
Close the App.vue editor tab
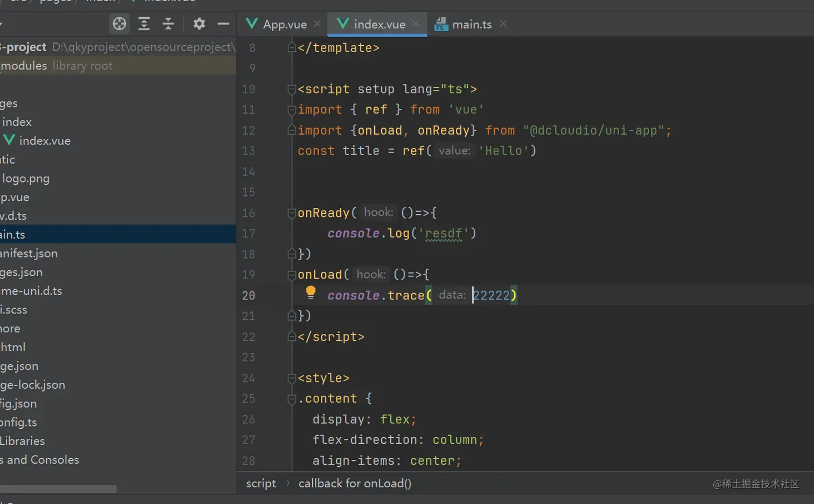point(317,24)
